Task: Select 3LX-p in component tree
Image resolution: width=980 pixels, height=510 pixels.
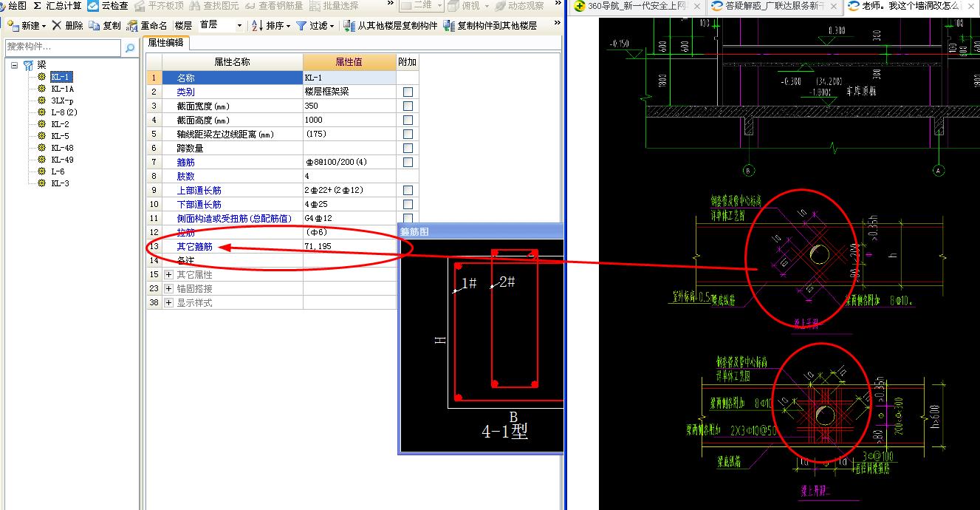Action: (63, 101)
